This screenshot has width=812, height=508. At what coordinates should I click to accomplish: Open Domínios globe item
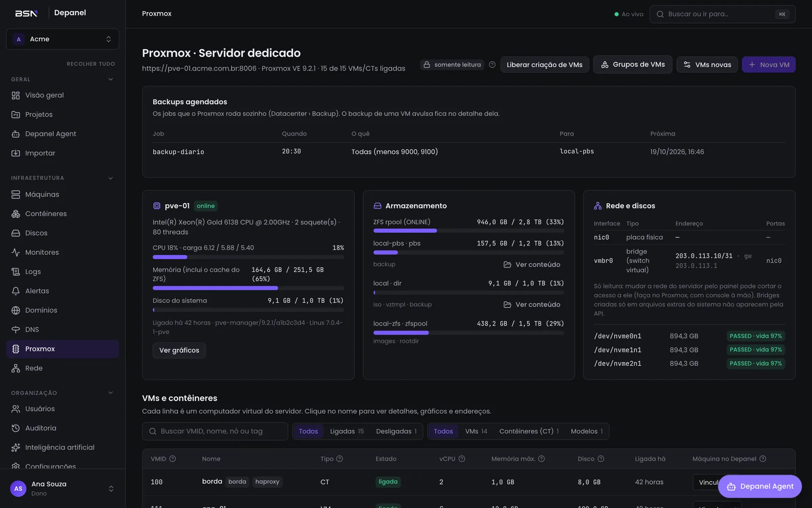coord(62,310)
